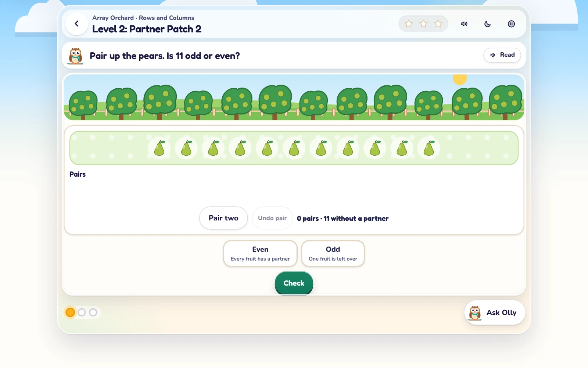Image resolution: width=588 pixels, height=368 pixels.
Task: Click the third star in the rating bar
Action: coord(438,24)
